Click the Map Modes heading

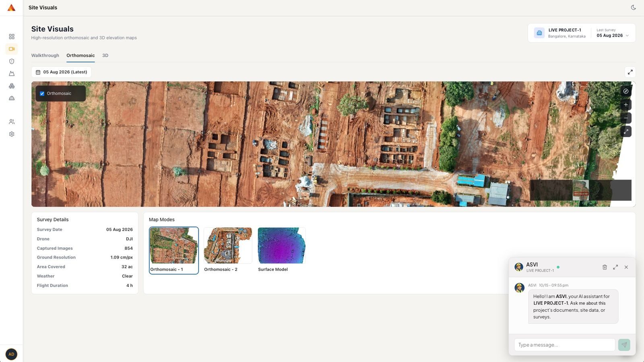162,220
